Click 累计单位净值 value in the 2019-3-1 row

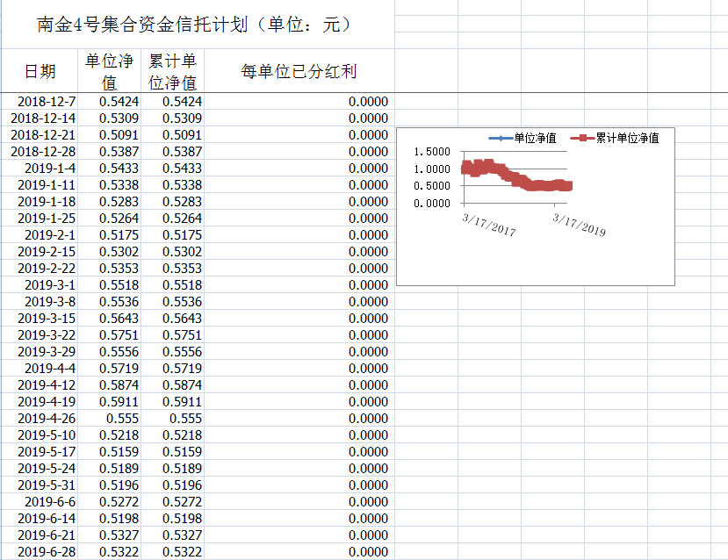pos(172,285)
